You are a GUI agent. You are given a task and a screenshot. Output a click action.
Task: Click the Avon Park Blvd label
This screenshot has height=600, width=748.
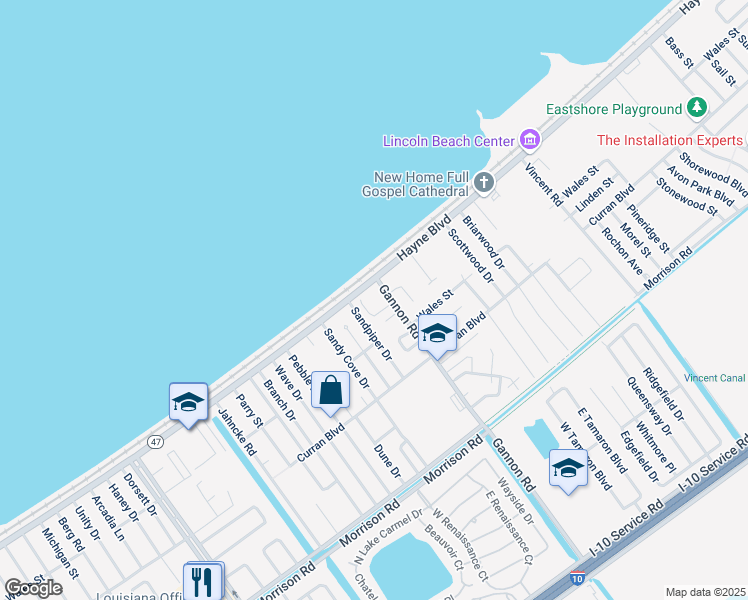tap(700, 186)
